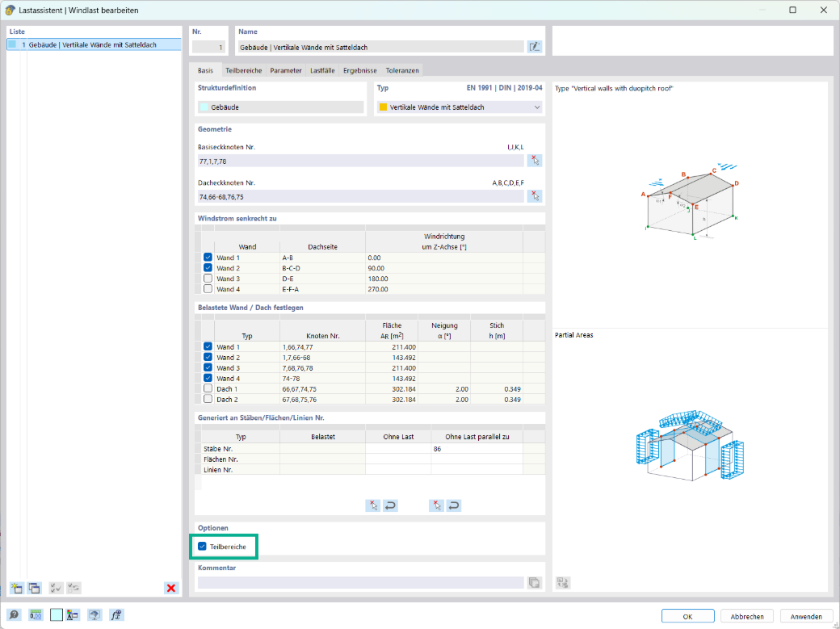Click the duopitch roof type preview image
The width and height of the screenshot is (840, 629).
(x=690, y=201)
